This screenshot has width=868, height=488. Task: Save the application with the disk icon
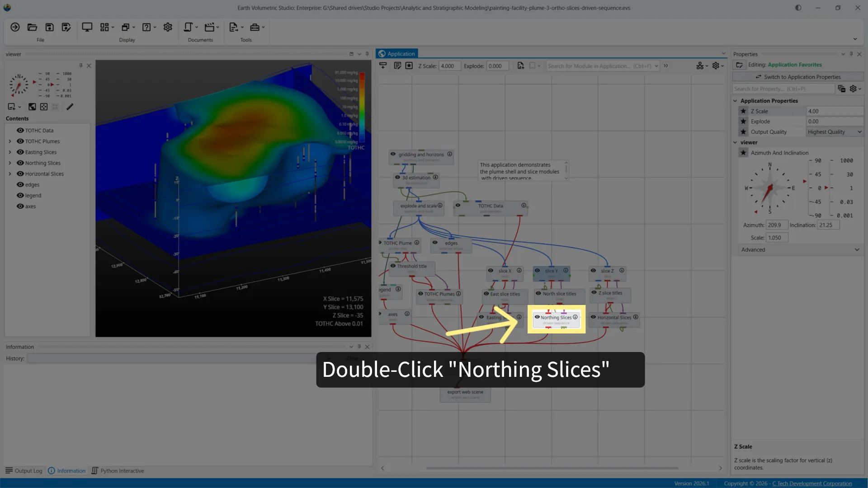point(50,27)
